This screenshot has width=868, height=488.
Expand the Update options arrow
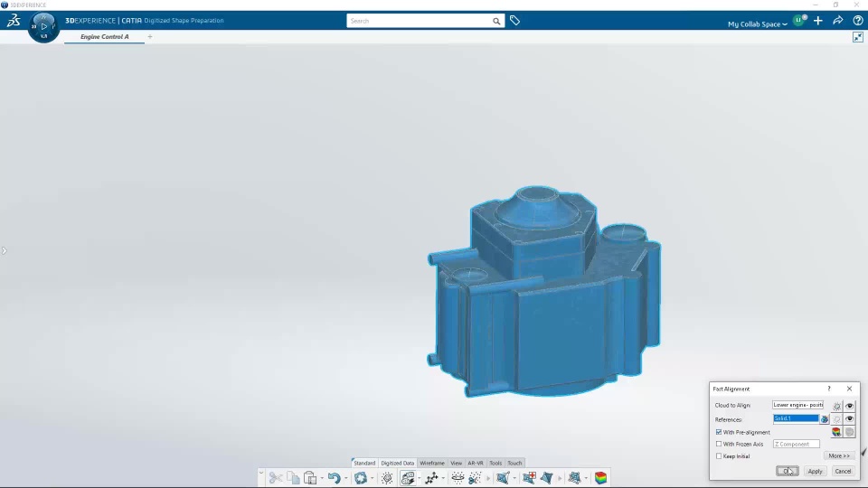coord(372,478)
